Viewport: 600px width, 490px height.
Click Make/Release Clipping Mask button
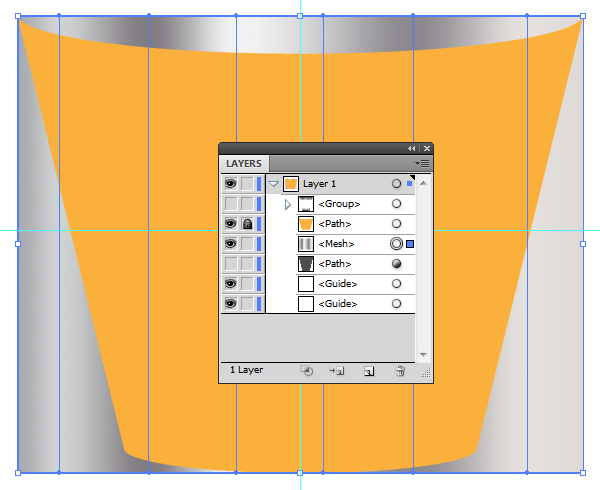coord(307,371)
